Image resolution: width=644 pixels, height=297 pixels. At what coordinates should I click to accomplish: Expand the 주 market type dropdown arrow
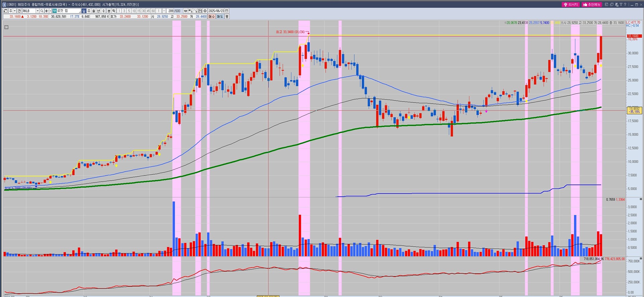15,11
